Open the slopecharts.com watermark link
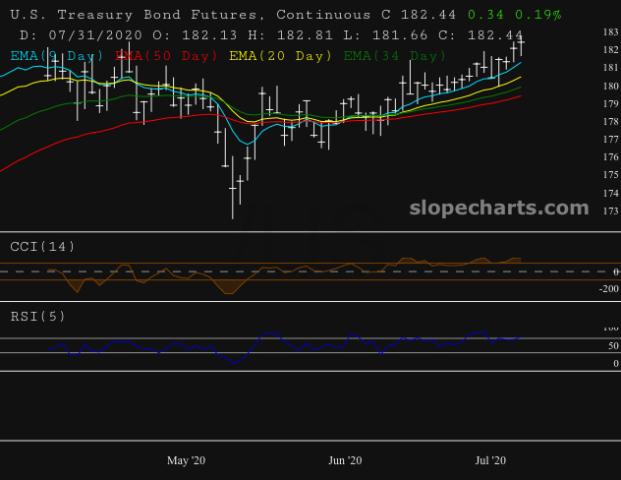Viewport: 621px width, 480px height. [x=499, y=208]
